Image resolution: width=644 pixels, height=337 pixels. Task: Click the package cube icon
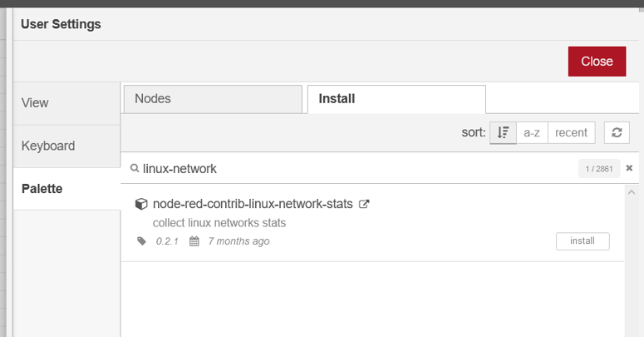[141, 204]
